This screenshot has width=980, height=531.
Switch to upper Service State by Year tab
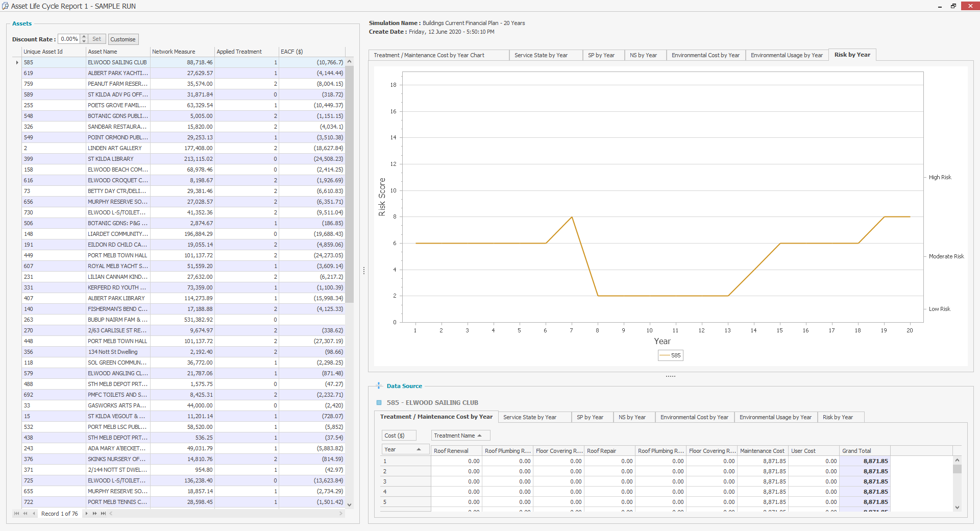point(546,55)
